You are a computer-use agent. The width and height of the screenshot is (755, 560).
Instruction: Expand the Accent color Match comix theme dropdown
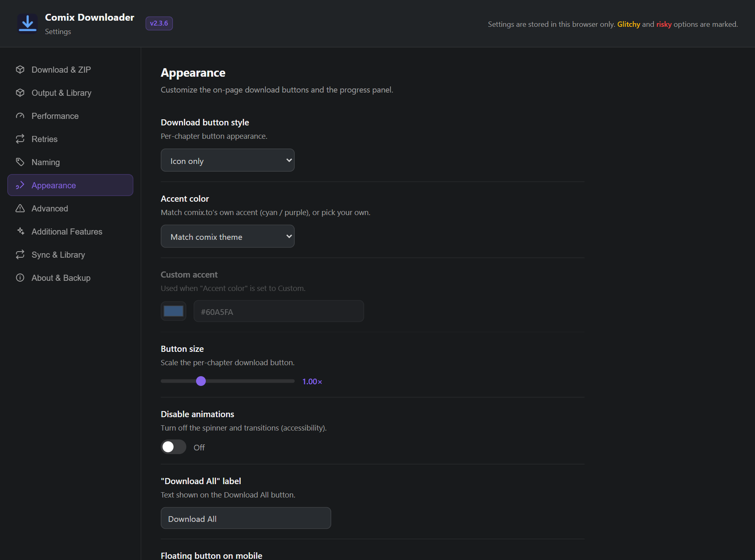coord(228,236)
